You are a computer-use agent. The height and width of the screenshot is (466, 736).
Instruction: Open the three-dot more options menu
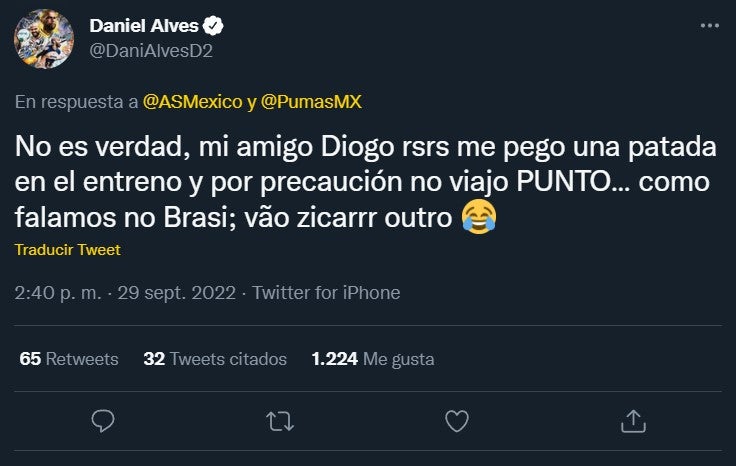pyautogui.click(x=709, y=26)
